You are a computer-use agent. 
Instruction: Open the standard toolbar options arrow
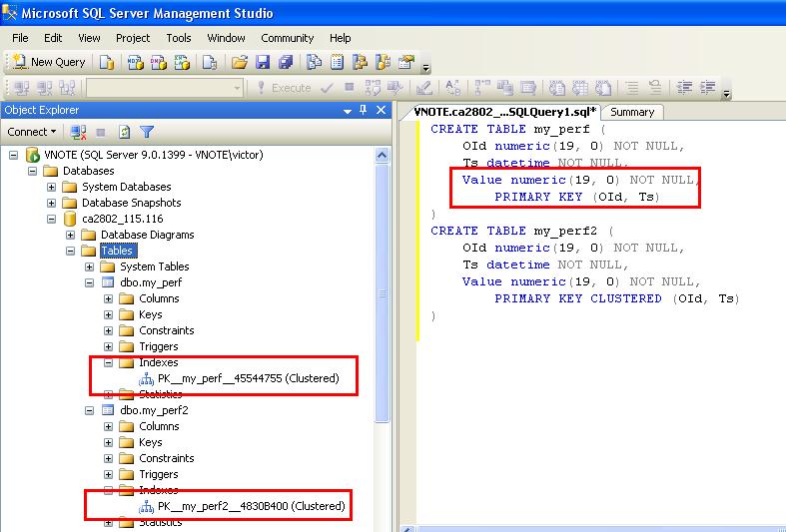[x=425, y=65]
